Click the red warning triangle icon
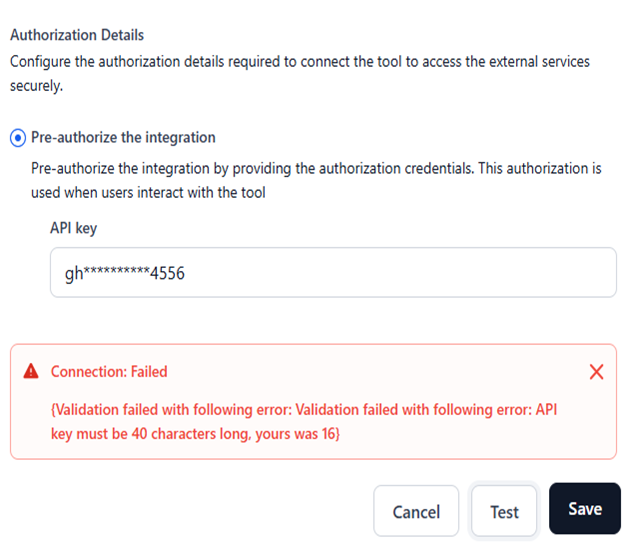This screenshot has width=635, height=547. [x=31, y=372]
